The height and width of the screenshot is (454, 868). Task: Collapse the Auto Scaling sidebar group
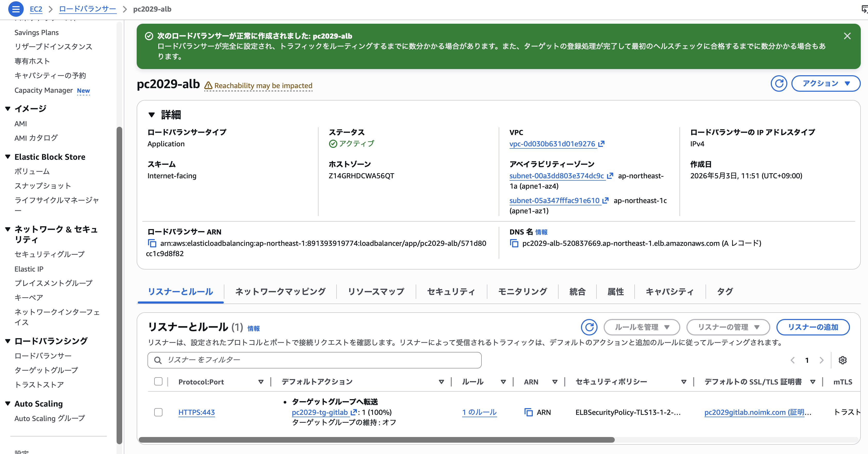click(x=8, y=403)
